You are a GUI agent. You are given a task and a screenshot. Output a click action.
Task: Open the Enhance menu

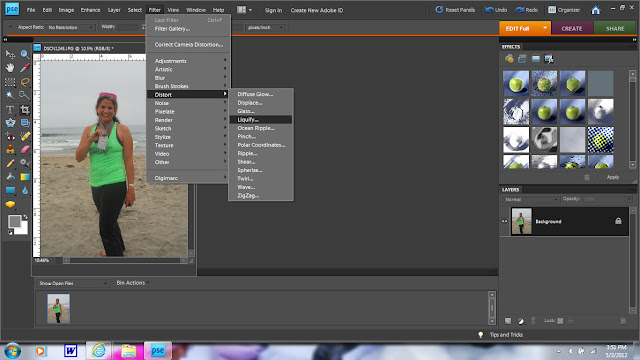pyautogui.click(x=90, y=10)
